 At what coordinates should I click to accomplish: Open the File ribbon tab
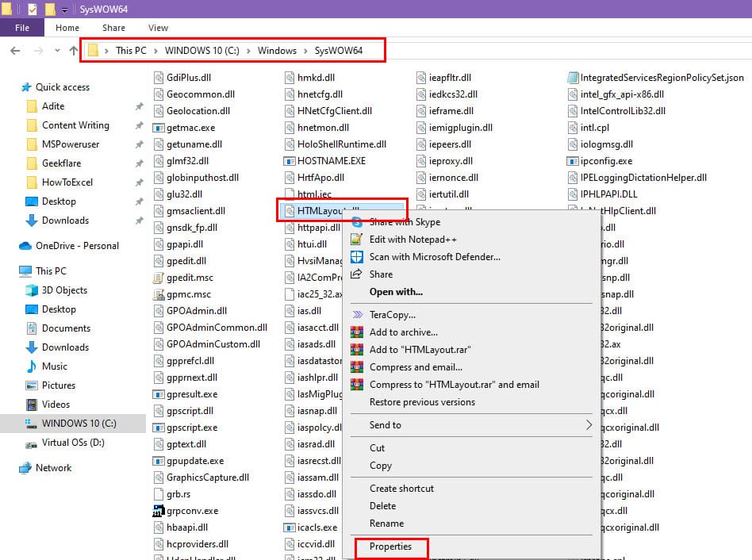pos(22,28)
